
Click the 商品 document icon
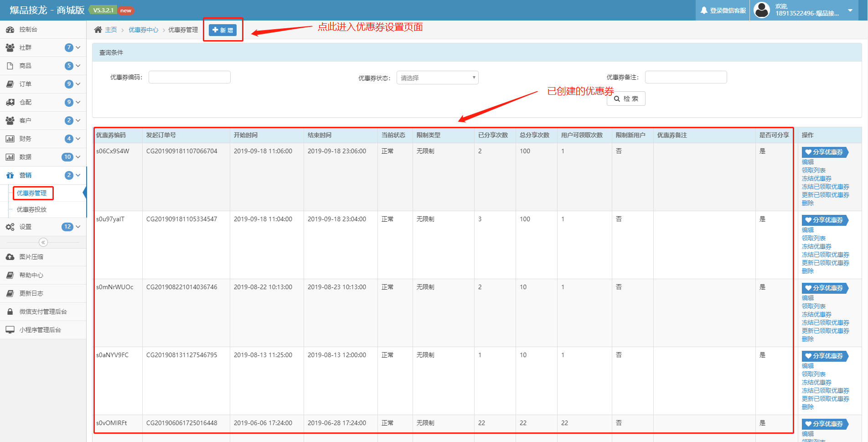(10, 66)
